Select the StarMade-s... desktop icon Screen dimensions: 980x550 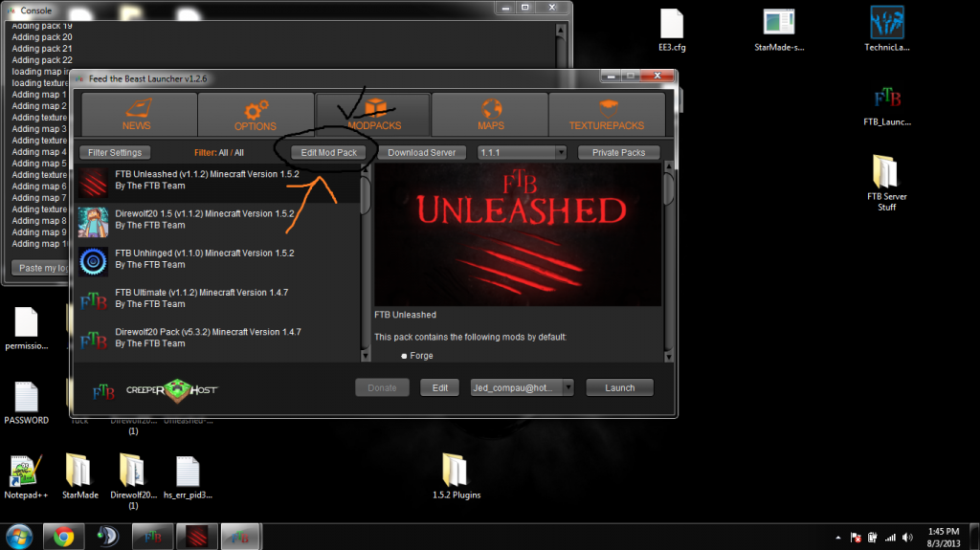(779, 32)
